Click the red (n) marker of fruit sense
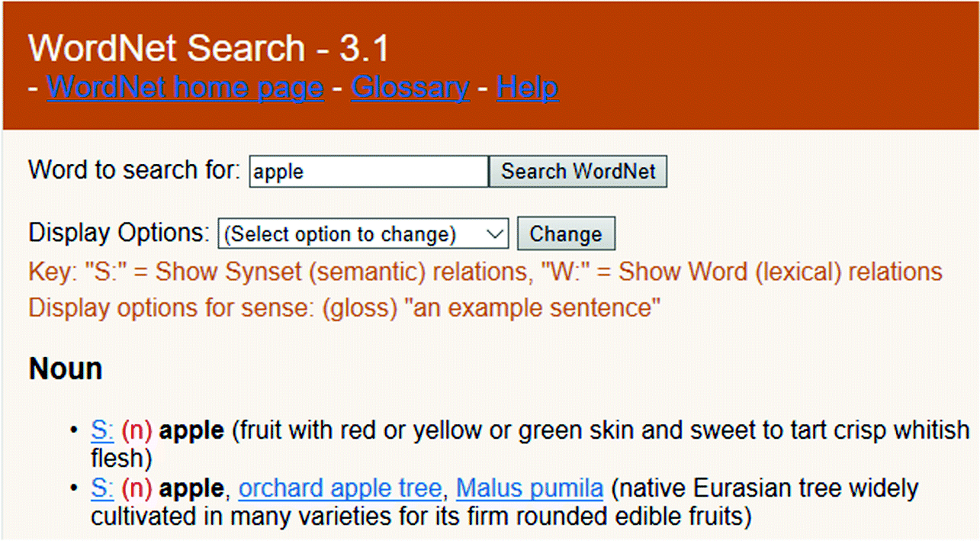This screenshot has height=541, width=980. 137,430
